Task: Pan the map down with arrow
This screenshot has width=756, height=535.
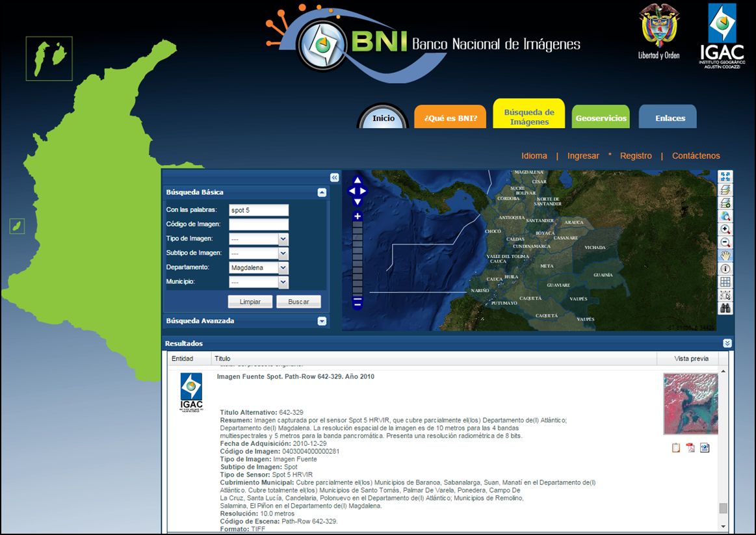Action: pos(358,202)
